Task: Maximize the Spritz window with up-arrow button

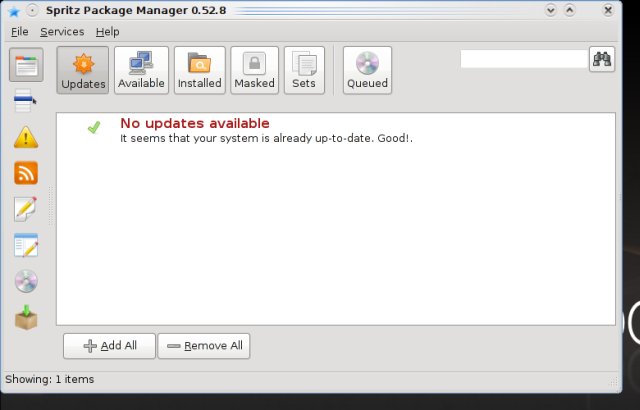Action: pos(570,10)
